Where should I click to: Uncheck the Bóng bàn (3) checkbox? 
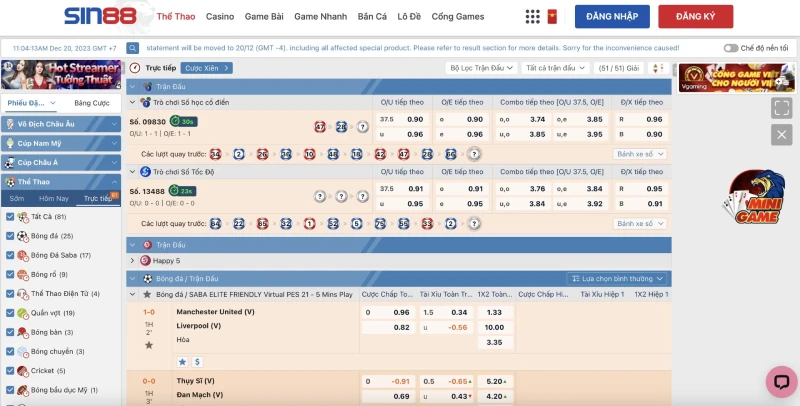click(10, 332)
